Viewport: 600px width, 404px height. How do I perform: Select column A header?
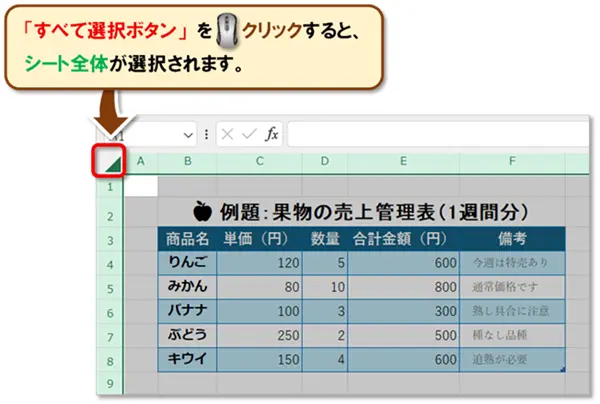coord(141,161)
